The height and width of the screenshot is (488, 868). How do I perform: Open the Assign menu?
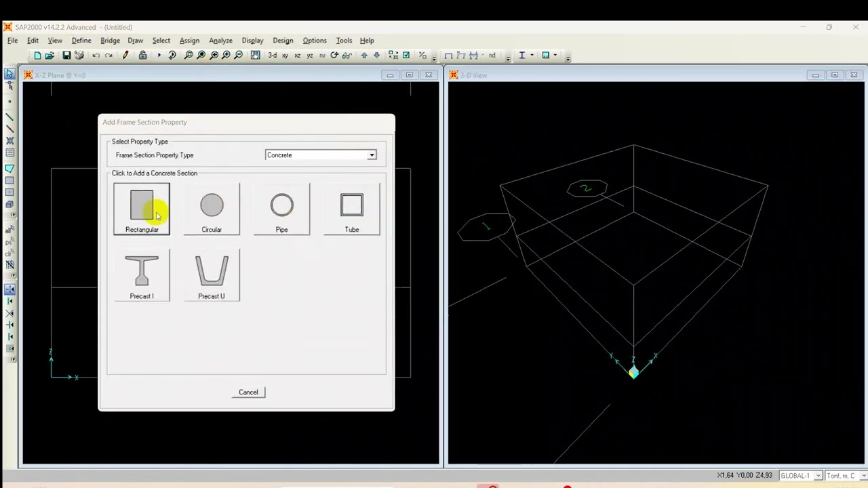tap(189, 41)
